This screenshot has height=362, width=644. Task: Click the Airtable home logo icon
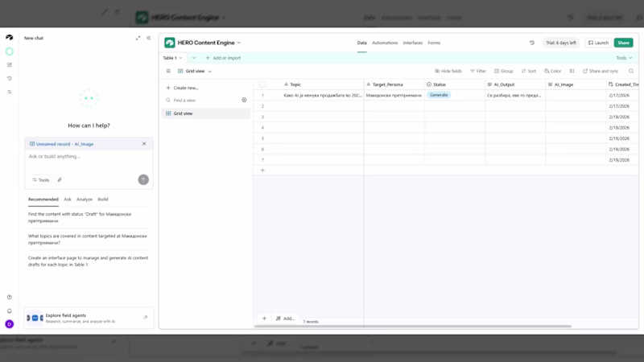point(9,37)
